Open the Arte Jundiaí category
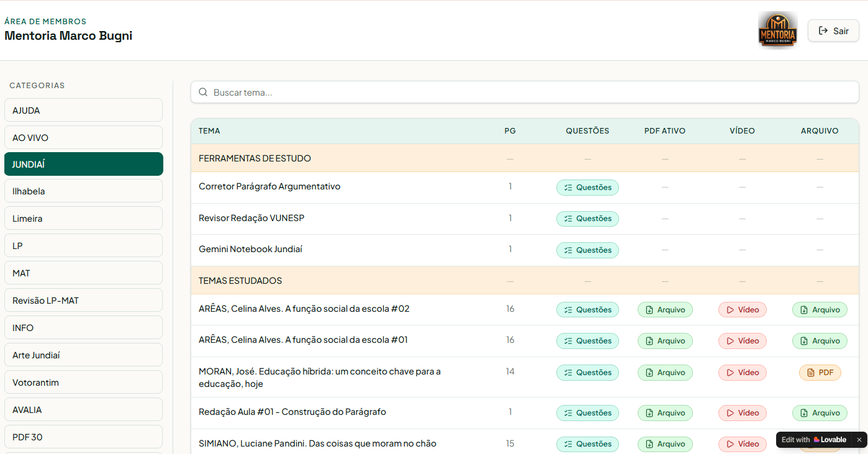 [83, 355]
